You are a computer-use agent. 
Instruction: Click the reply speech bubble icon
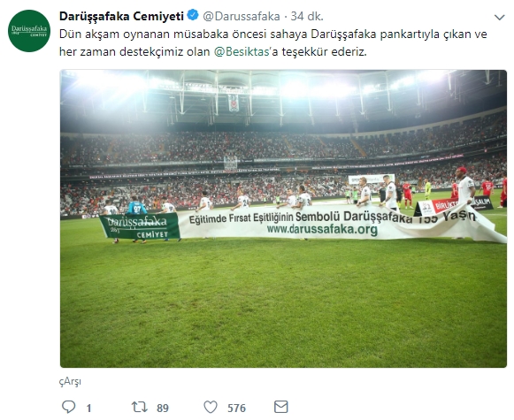68,407
